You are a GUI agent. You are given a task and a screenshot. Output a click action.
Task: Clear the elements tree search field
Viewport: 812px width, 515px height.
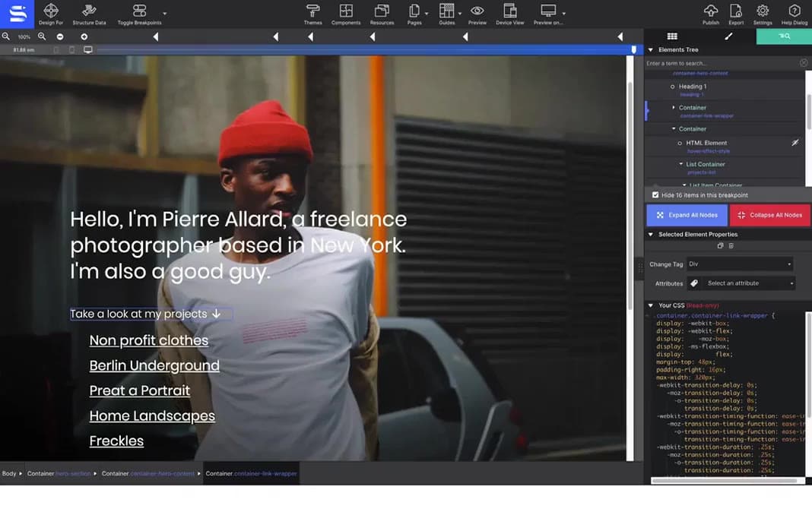(803, 63)
